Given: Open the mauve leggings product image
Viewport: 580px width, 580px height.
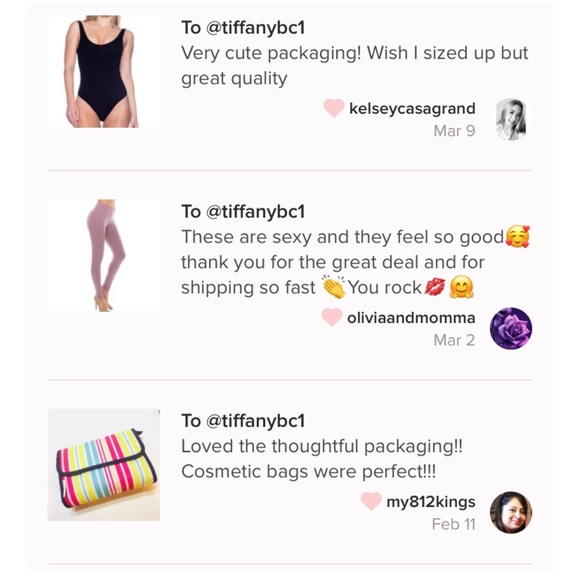Looking at the screenshot, I should (104, 256).
